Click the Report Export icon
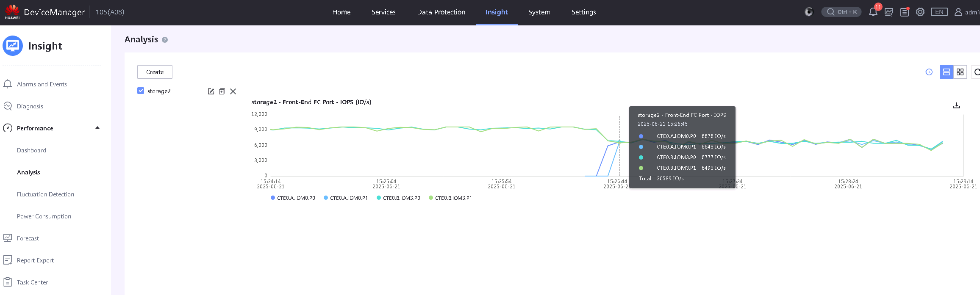Viewport: 980px width, 295px height. click(8, 260)
